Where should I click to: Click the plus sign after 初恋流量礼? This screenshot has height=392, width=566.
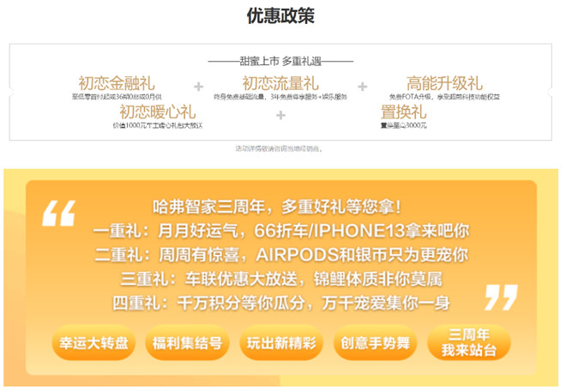(363, 87)
